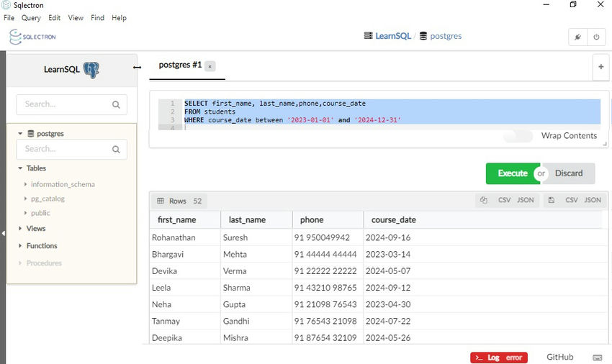Expand the Procedures section
The height and width of the screenshot is (364, 612).
(20, 263)
